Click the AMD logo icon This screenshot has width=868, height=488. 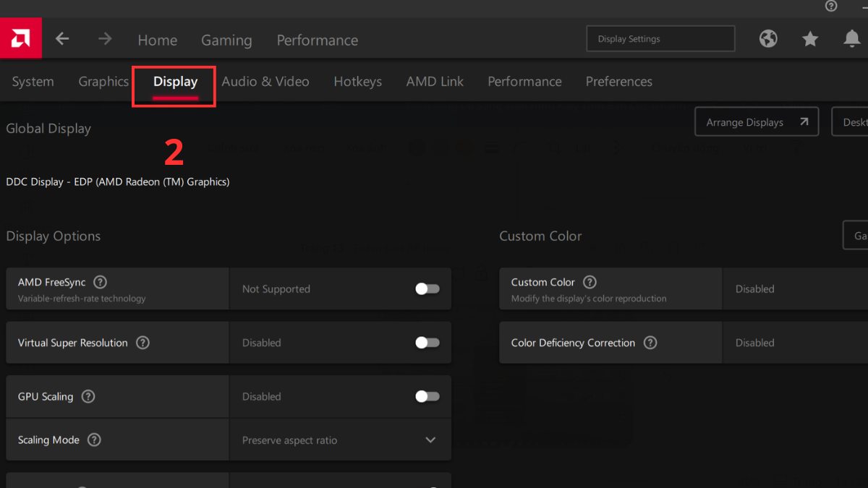pos(21,38)
